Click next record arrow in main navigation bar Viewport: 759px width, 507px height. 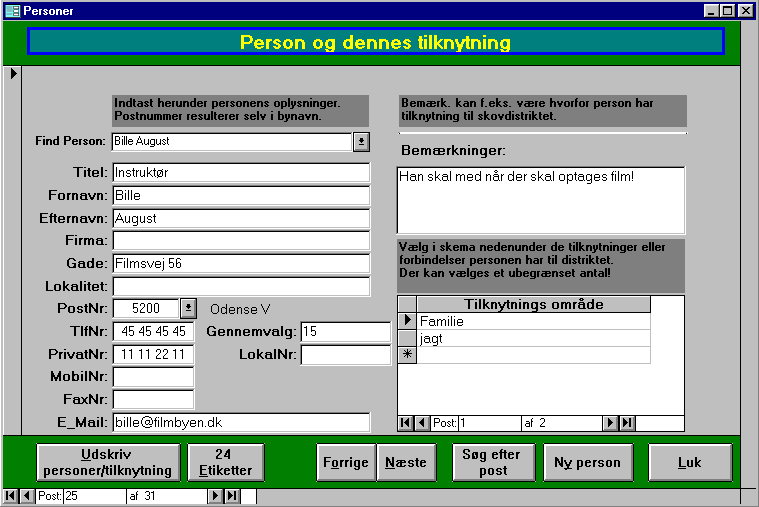(215, 496)
